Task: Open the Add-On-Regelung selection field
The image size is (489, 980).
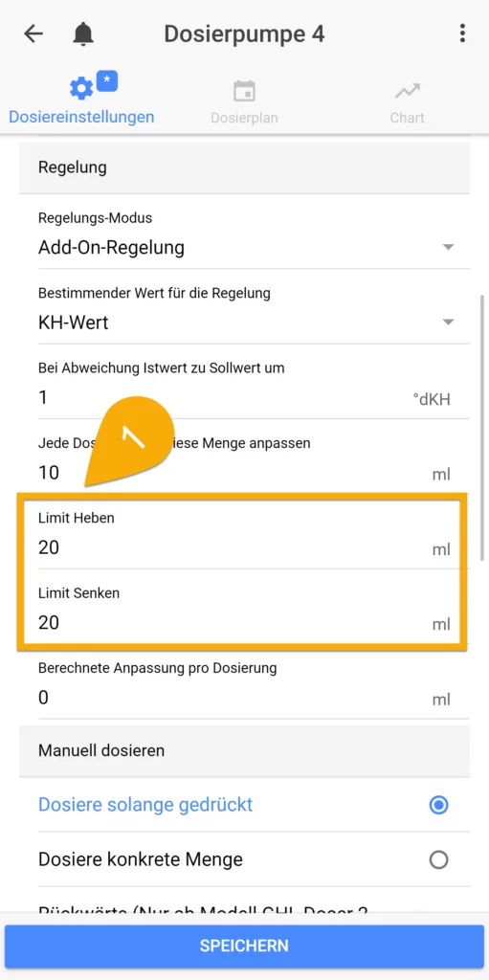Action: [x=245, y=237]
